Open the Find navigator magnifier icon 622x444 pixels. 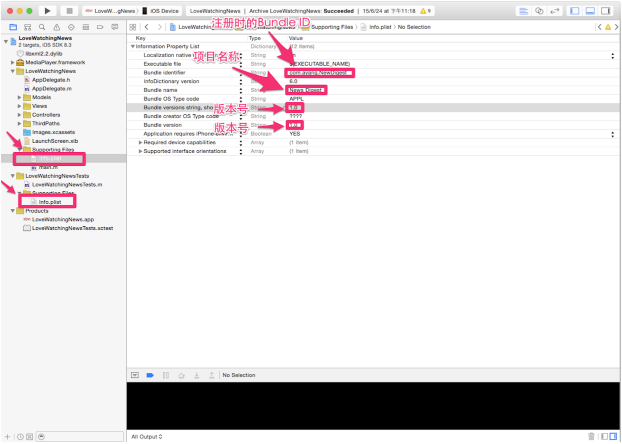(x=42, y=27)
